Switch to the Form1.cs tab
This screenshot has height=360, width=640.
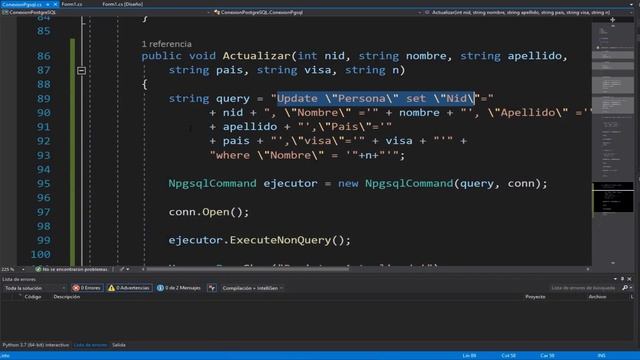pos(72,4)
